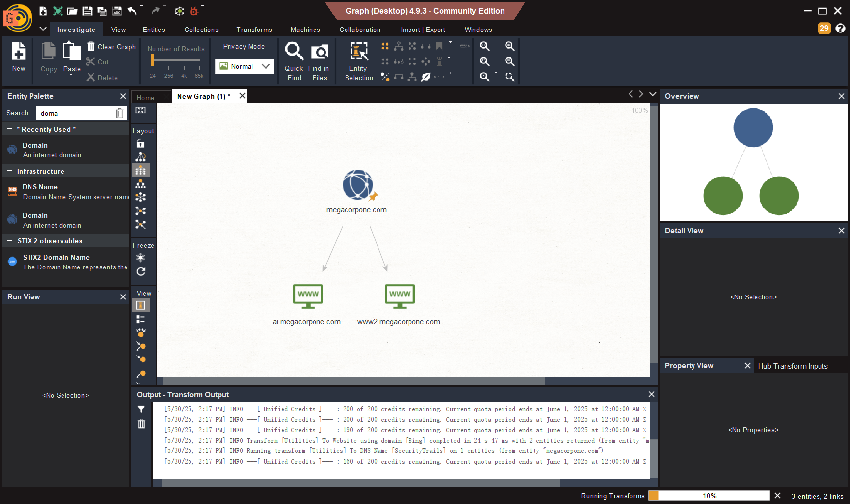Viewport: 850px width, 504px height.
Task: Switch to Hub Transform Inputs tab
Action: tap(793, 366)
